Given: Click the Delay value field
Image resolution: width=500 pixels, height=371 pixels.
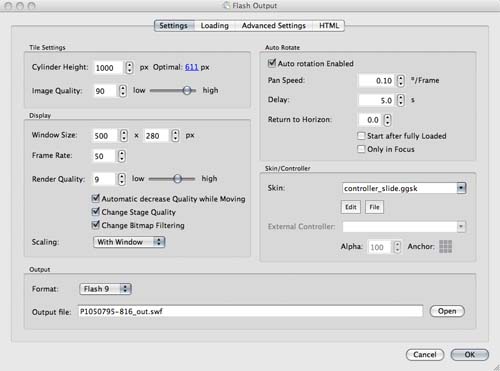Looking at the screenshot, I should click(x=377, y=100).
